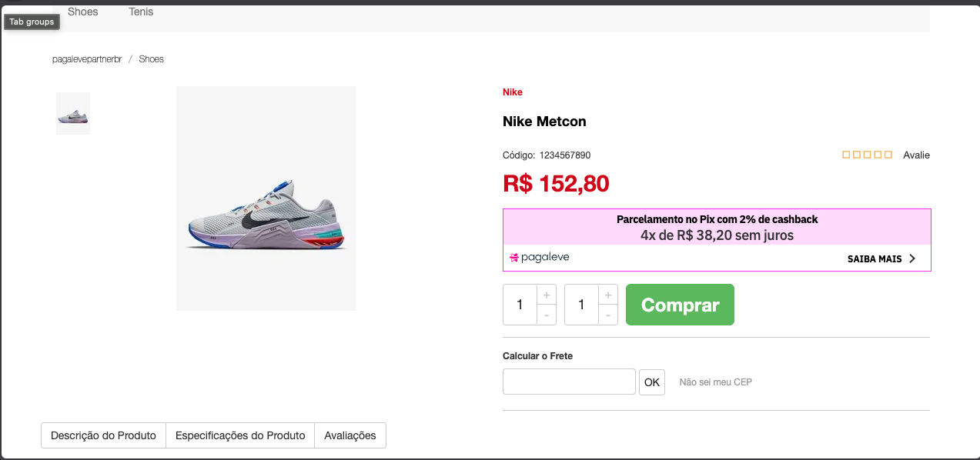Decrease first quantity with minus button
The image size is (980, 460).
point(547,315)
